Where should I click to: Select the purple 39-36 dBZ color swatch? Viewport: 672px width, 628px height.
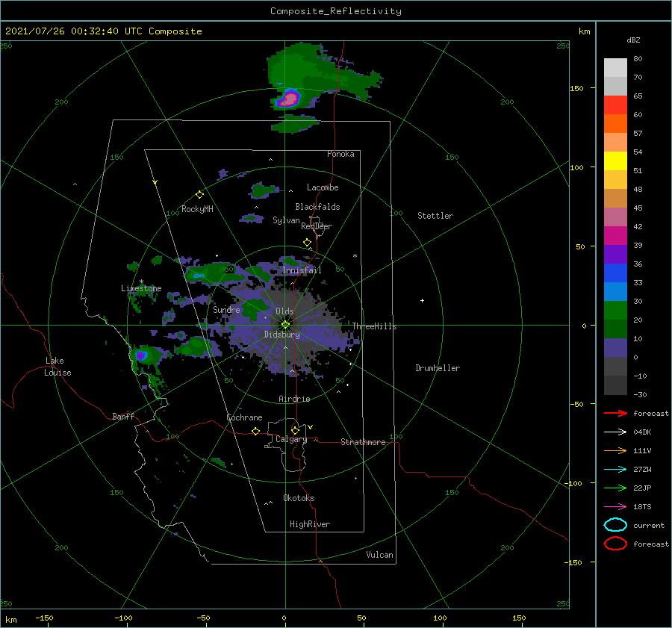coord(615,255)
